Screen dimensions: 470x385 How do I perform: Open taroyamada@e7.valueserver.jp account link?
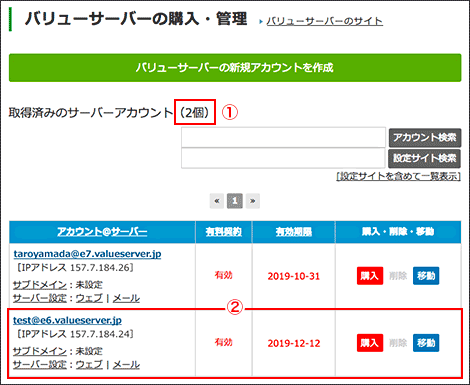click(87, 254)
